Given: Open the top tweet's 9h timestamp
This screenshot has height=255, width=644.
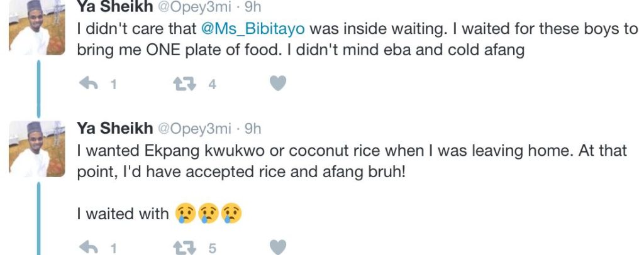Looking at the screenshot, I should [252, 7].
